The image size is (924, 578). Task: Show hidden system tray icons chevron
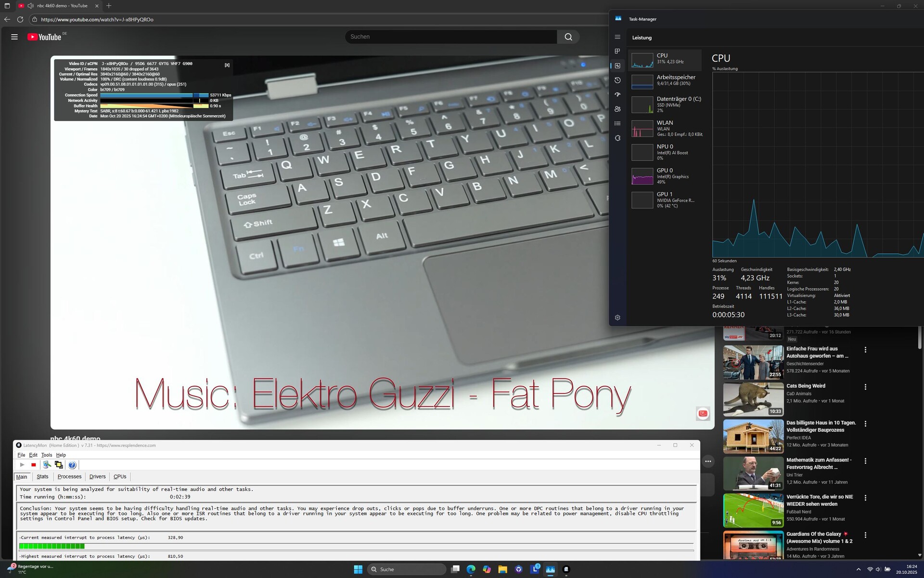point(859,569)
